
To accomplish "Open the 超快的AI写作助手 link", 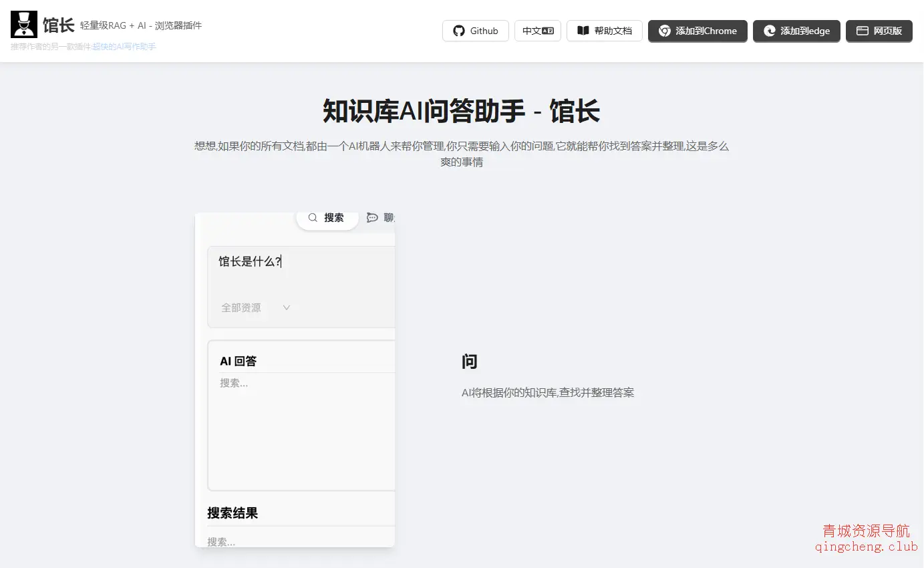I will [124, 47].
